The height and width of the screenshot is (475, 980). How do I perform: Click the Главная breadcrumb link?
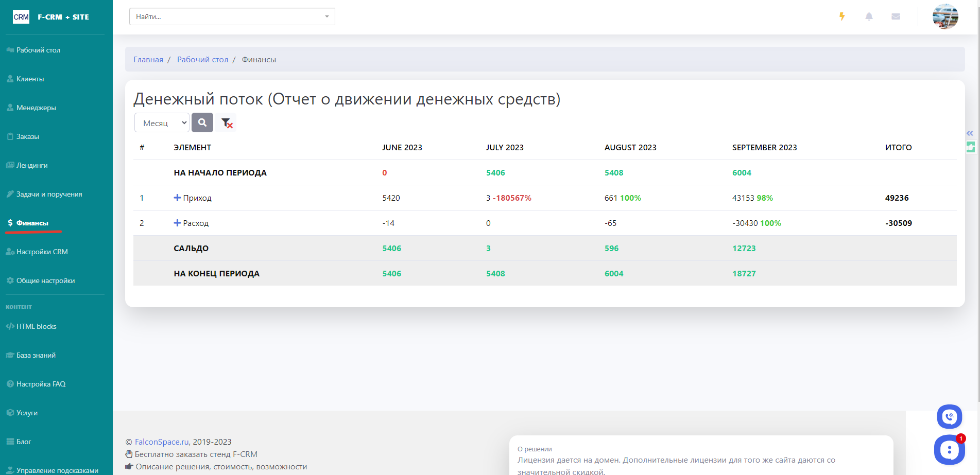tap(148, 60)
